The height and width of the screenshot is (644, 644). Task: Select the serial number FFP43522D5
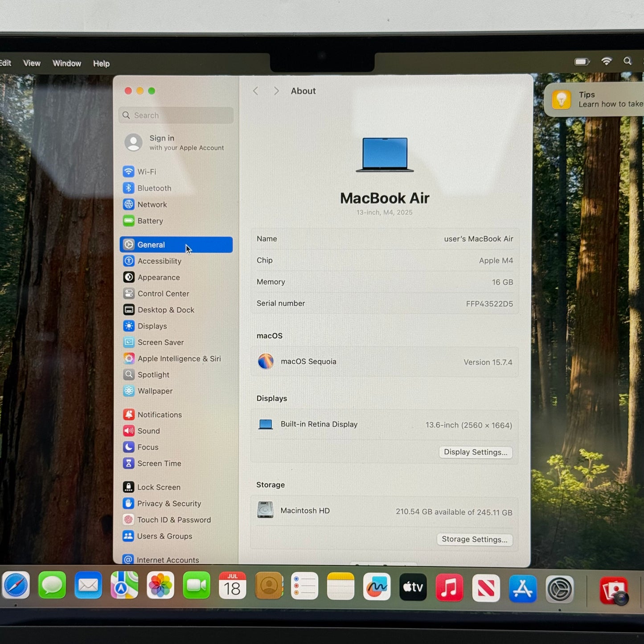pyautogui.click(x=489, y=304)
